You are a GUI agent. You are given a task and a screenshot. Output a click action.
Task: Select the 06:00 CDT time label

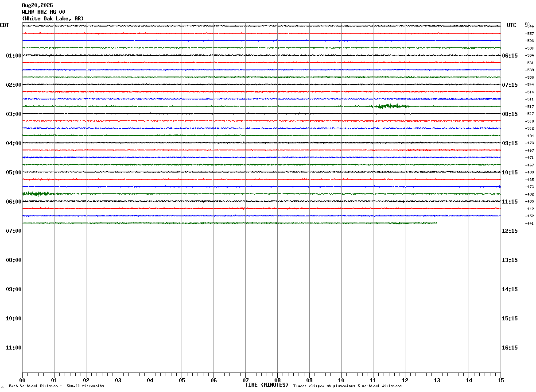(14, 202)
